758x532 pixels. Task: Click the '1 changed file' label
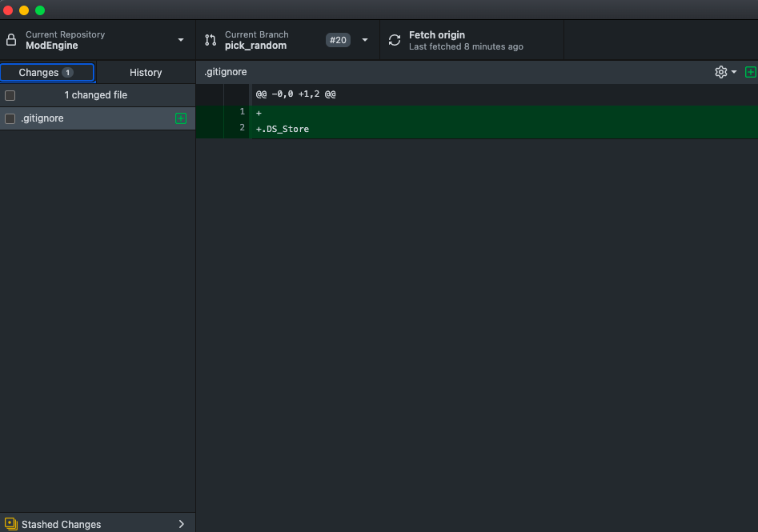coord(96,95)
